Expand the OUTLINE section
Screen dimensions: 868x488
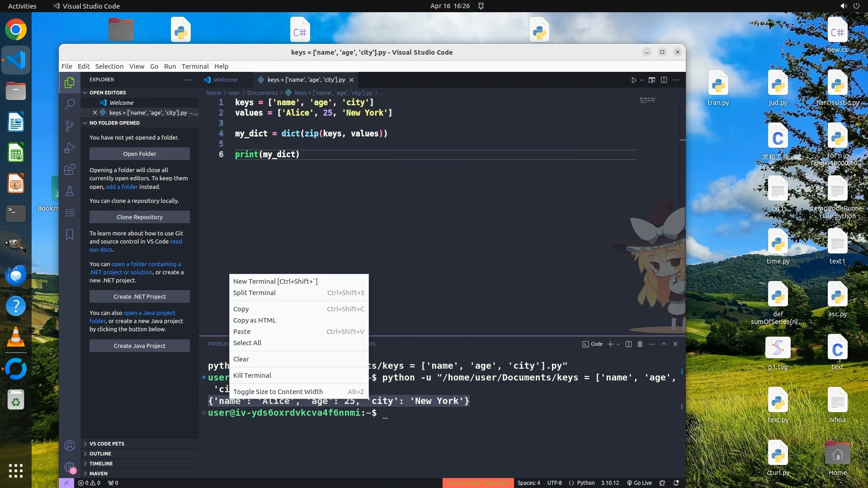(x=100, y=454)
